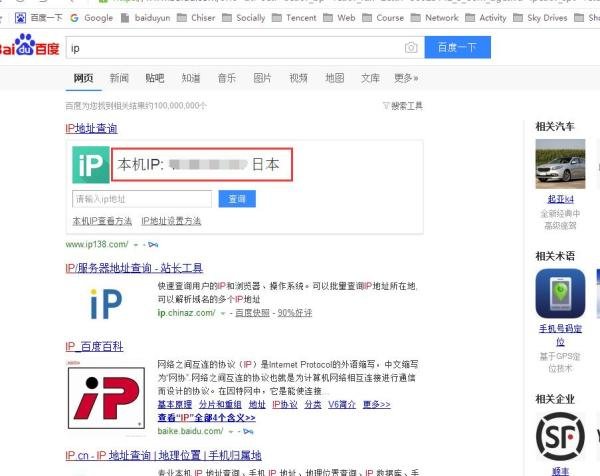Viewport: 600px width, 476px height.
Task: Expand the dropdown arrow beside ip.chinaz.com
Action: point(223,313)
